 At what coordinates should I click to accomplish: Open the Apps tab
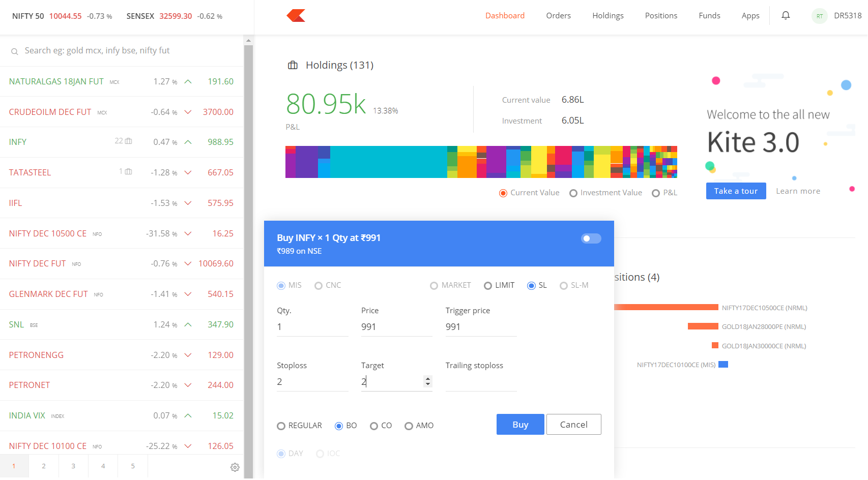point(750,16)
